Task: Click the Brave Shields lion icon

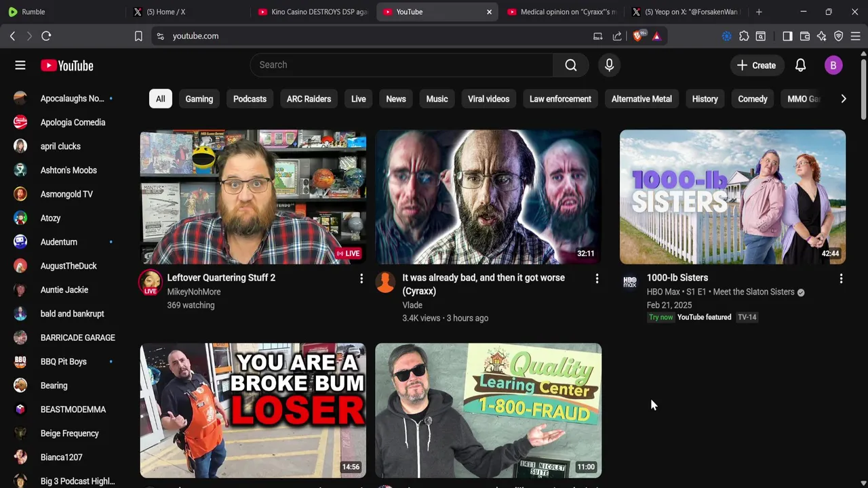Action: (638, 36)
